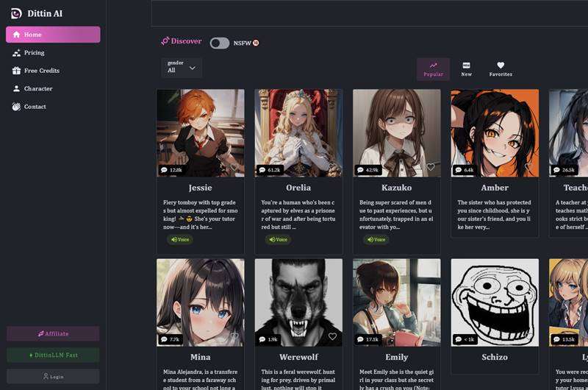Favorite Orelia with the heart icon
Image resolution: width=588 pixels, height=390 pixels.
pyautogui.click(x=332, y=166)
